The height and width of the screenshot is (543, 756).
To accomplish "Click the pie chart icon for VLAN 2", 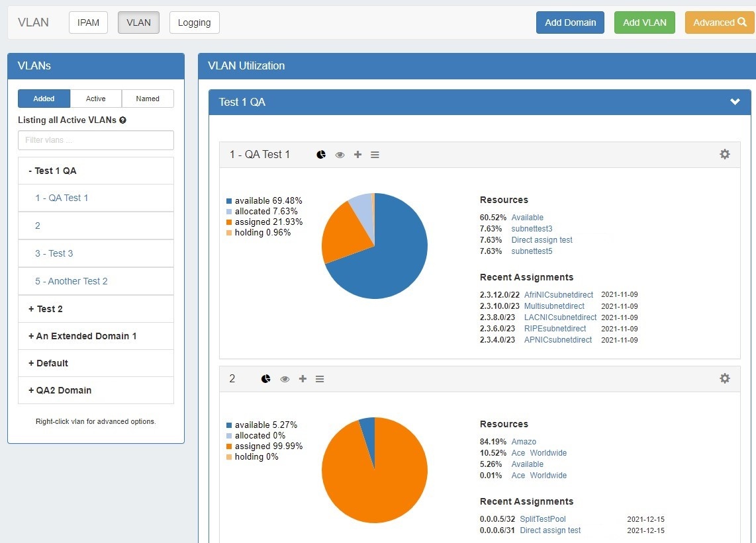I will [265, 379].
